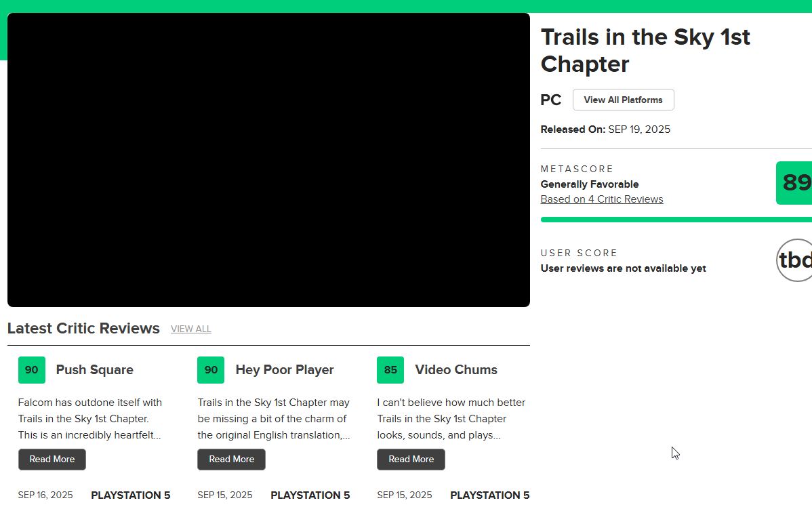Click the black video player area
Viewport: 812px width, 530px height.
(269, 160)
